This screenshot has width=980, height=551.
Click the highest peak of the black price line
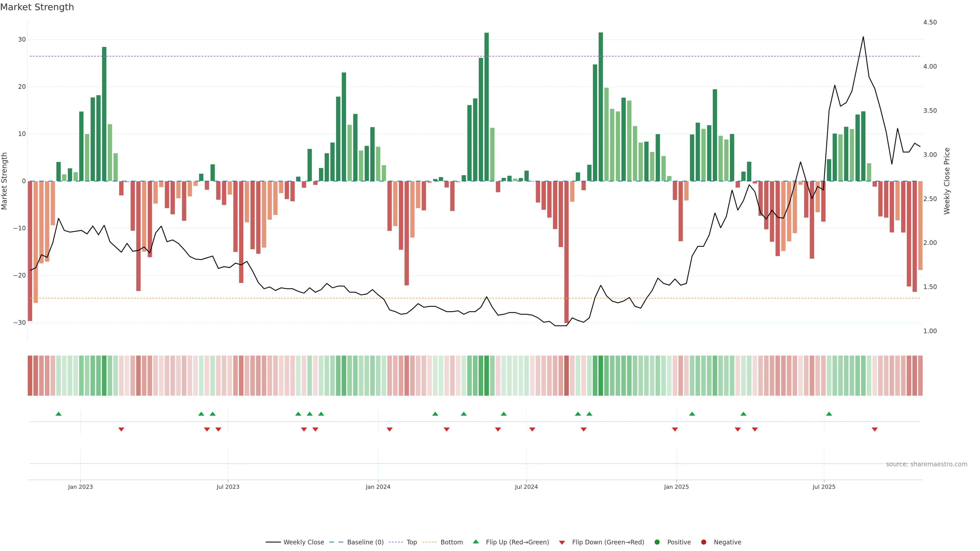point(863,37)
